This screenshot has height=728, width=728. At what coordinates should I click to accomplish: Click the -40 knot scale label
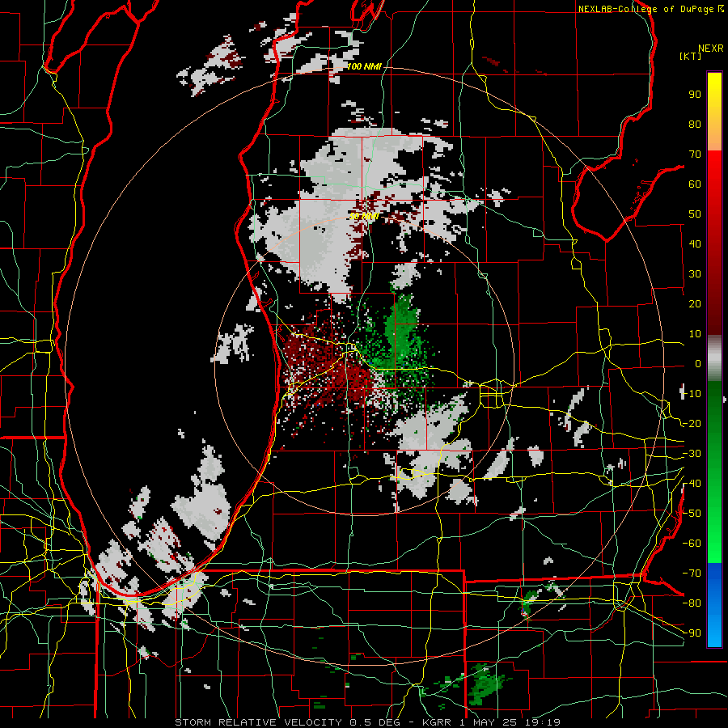(x=692, y=484)
